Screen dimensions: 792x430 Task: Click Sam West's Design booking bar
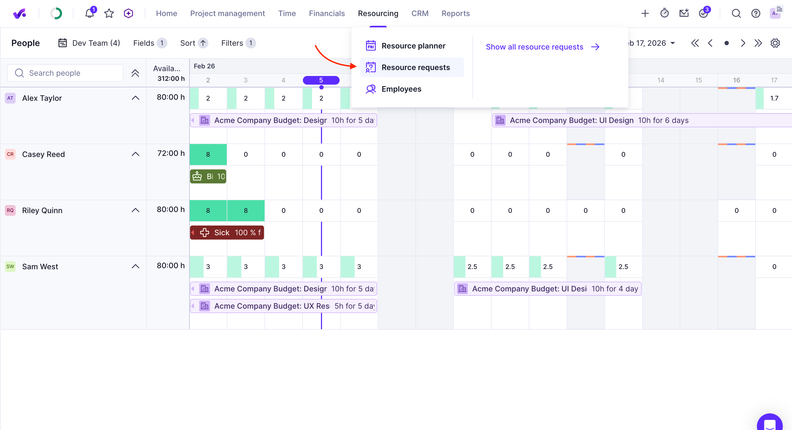click(283, 289)
